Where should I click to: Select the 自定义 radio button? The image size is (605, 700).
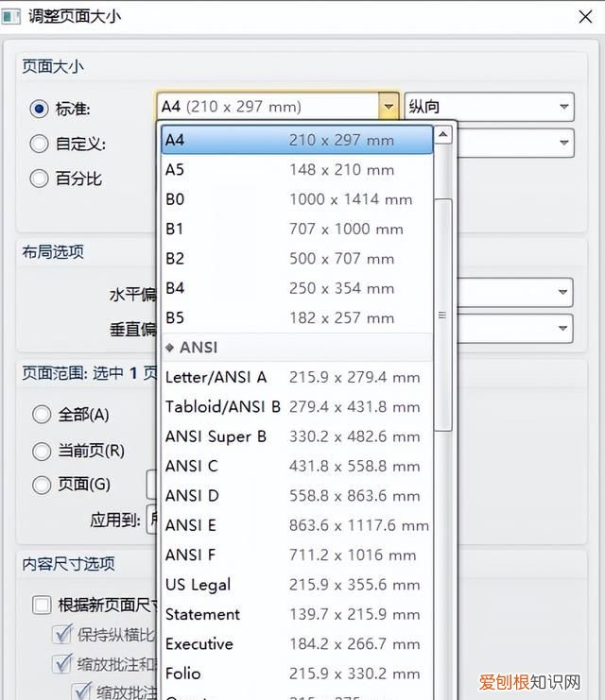39,144
